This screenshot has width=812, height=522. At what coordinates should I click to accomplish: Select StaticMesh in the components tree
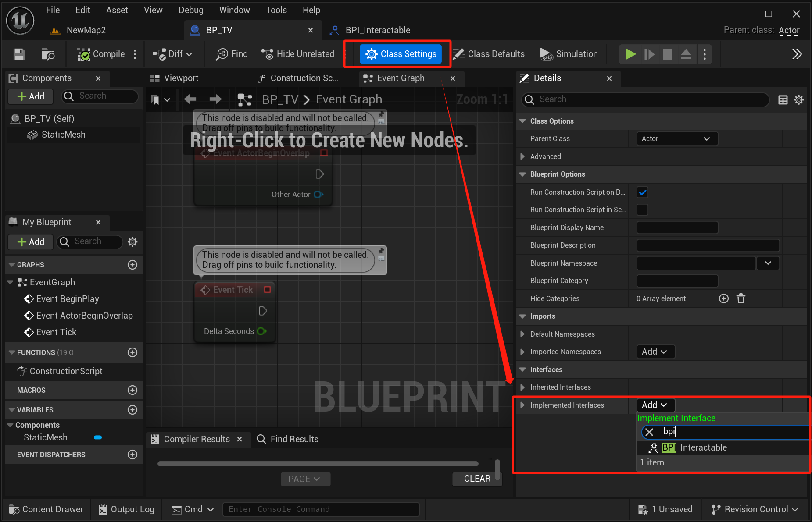click(x=63, y=135)
